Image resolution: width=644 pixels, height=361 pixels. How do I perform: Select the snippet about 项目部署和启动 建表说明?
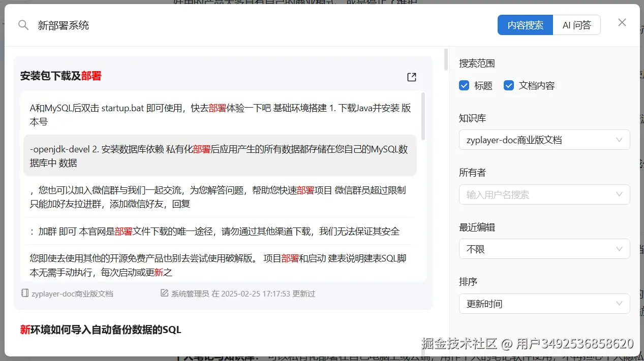(220, 265)
